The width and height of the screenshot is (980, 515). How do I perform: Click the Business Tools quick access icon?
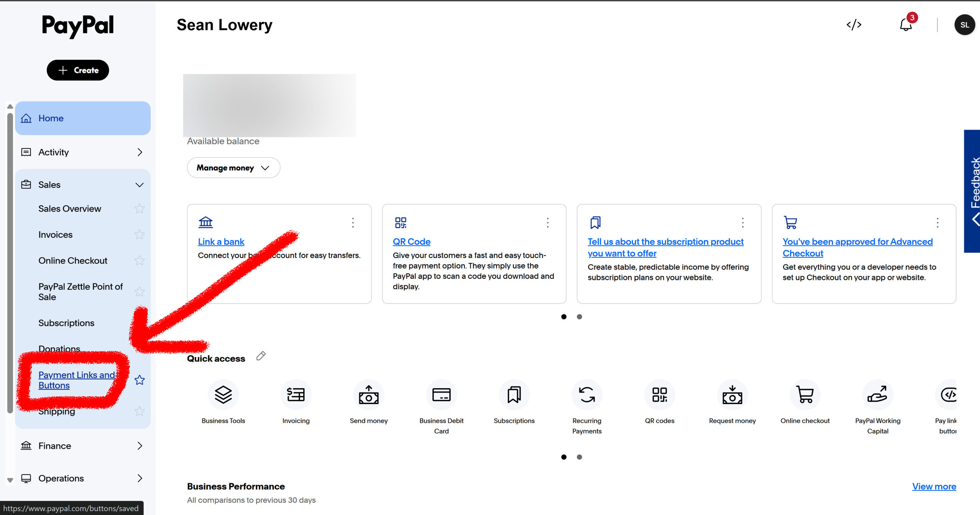(223, 395)
